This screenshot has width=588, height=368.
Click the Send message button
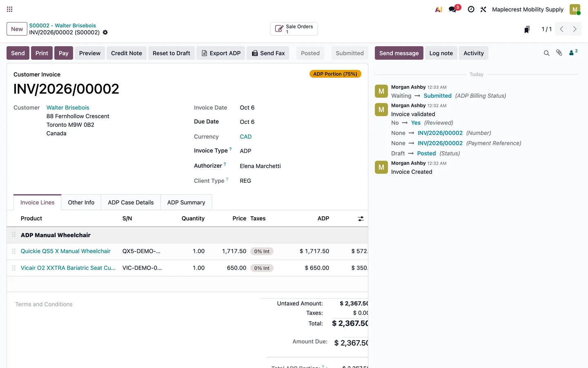399,53
